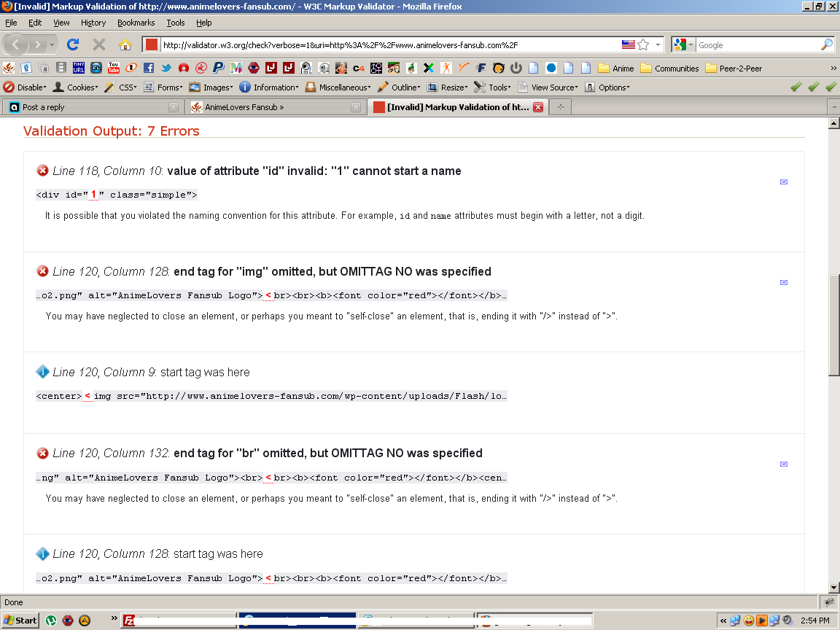This screenshot has height=630, width=840.
Task: Open the Disable dropdown in Web Developer toolbar
Action: (25, 87)
